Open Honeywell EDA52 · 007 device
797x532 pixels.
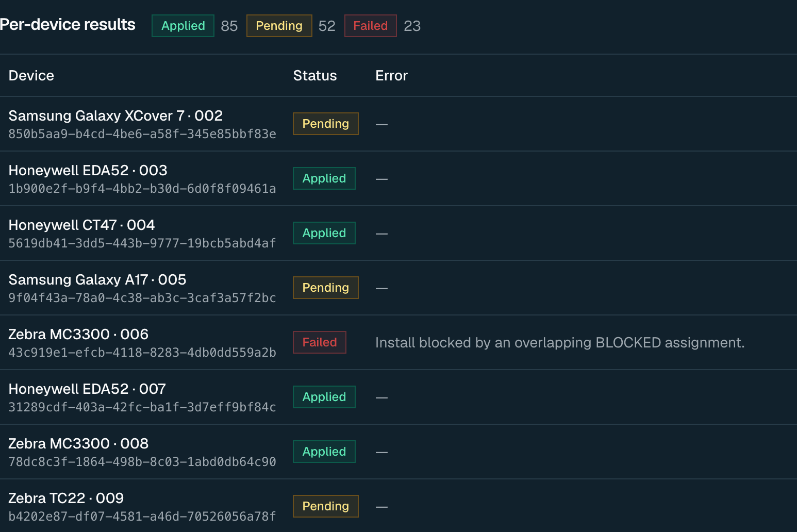tap(87, 389)
